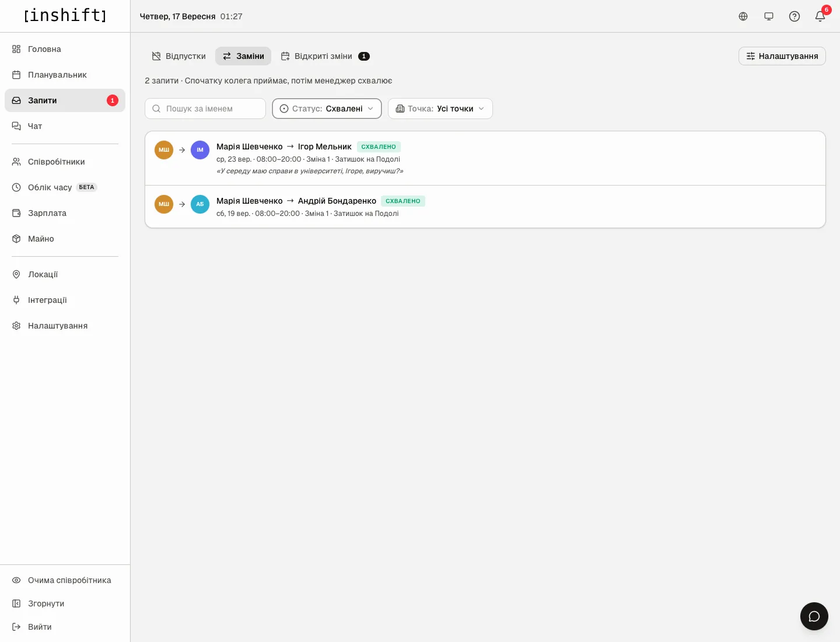Log out with Вийти

tap(65, 627)
